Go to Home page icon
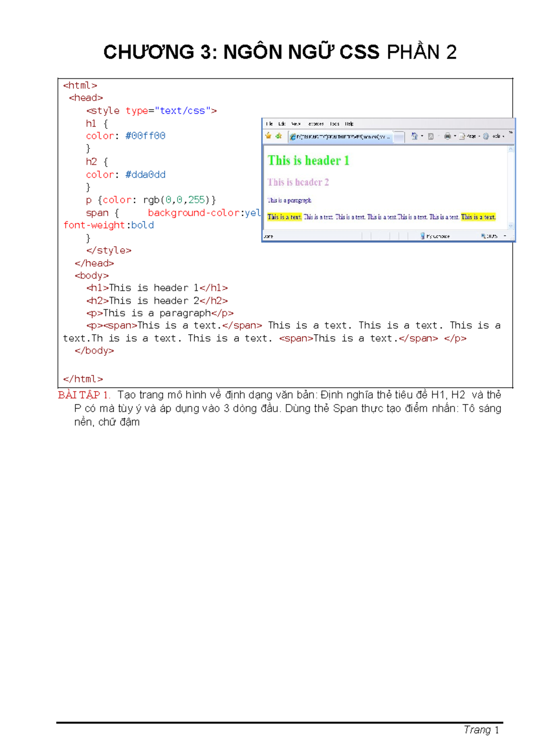 click(x=414, y=136)
